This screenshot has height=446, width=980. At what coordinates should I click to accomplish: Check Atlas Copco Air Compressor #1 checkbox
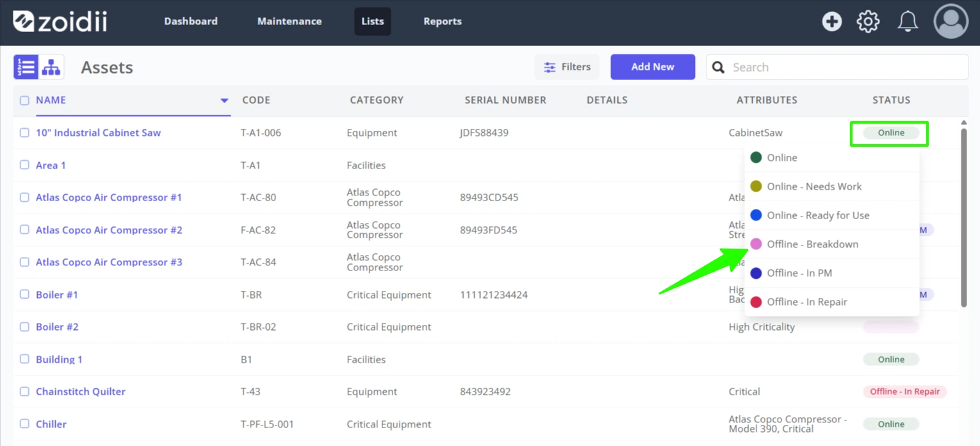pyautogui.click(x=24, y=197)
